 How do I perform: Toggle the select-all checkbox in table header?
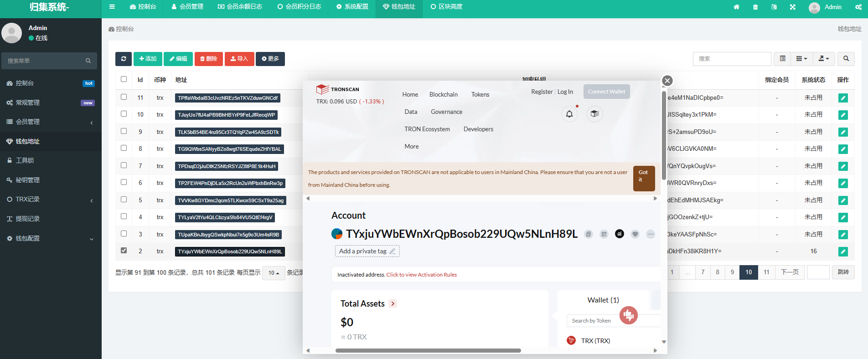click(124, 79)
